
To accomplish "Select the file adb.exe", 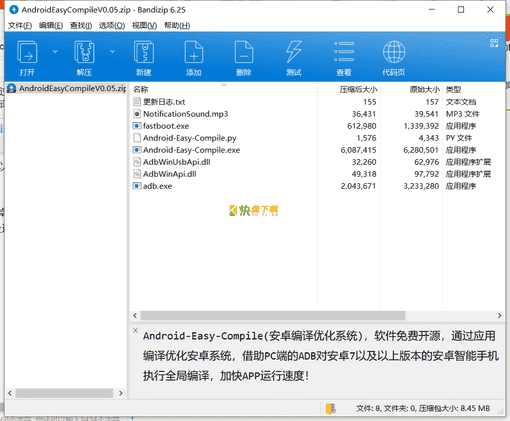I will (x=157, y=186).
